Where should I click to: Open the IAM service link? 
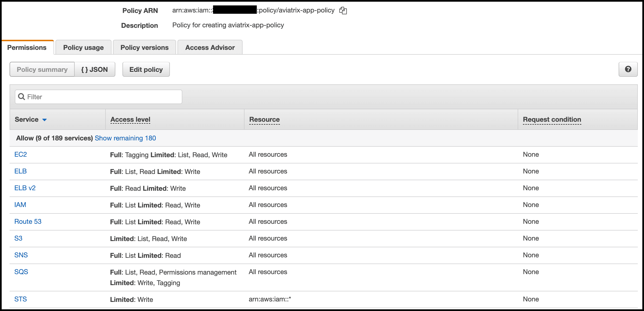pos(20,205)
